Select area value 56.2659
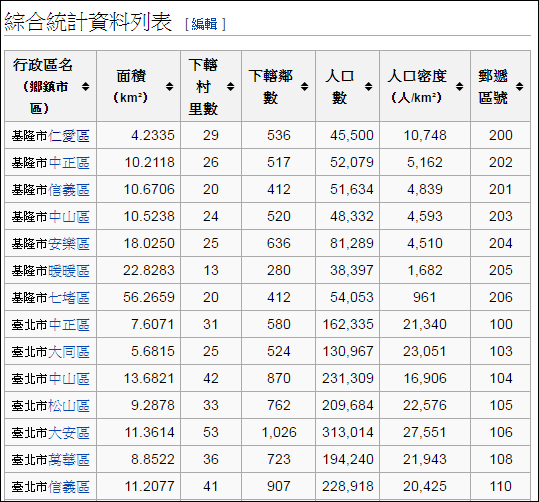 pos(149,297)
